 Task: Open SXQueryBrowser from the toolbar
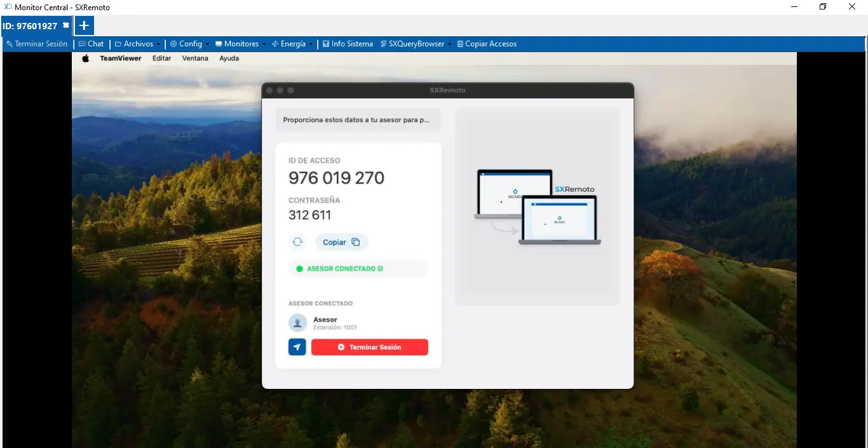coord(412,44)
